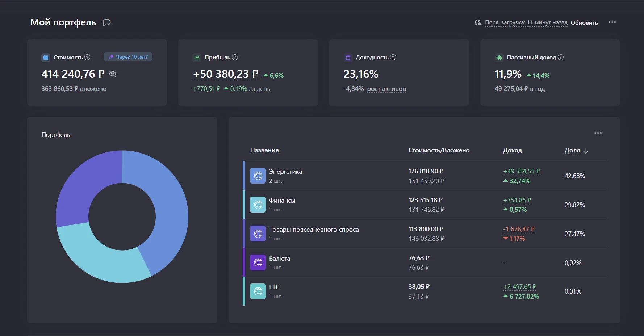Click the +751,85 ₽ Финансы income value

click(517, 200)
